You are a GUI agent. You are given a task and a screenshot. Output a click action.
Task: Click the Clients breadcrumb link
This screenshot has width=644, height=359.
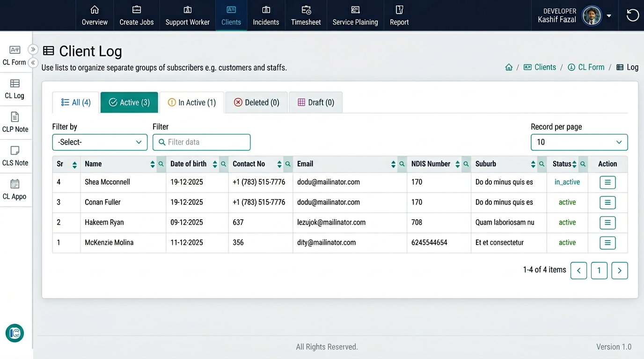[x=545, y=67]
